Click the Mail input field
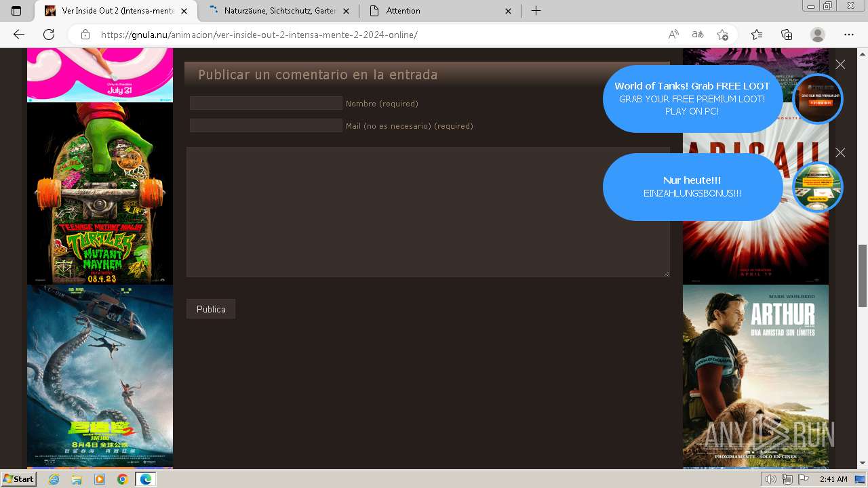 (x=266, y=125)
